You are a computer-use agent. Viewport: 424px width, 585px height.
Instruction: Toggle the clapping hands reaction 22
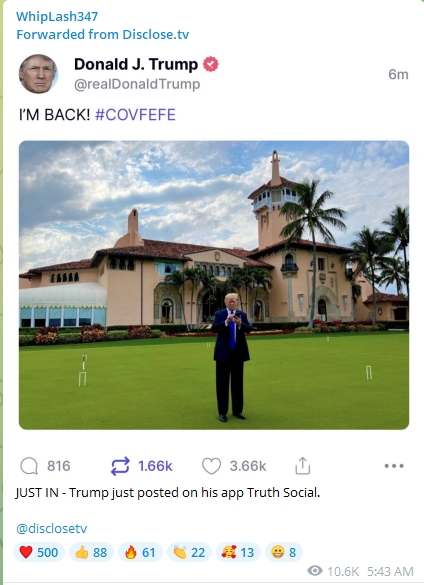[x=189, y=552]
